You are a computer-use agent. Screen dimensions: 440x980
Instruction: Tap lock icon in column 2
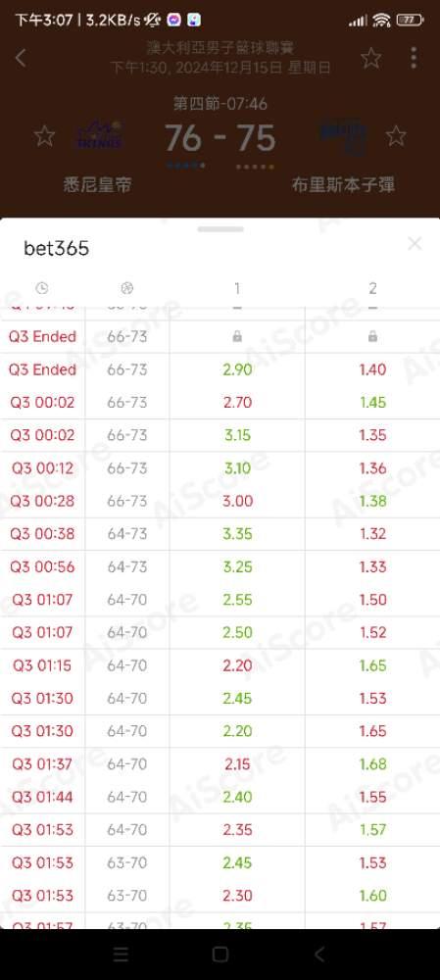(372, 337)
